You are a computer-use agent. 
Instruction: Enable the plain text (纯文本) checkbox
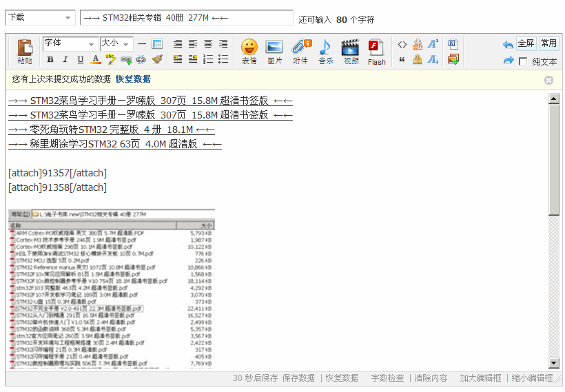(x=523, y=61)
